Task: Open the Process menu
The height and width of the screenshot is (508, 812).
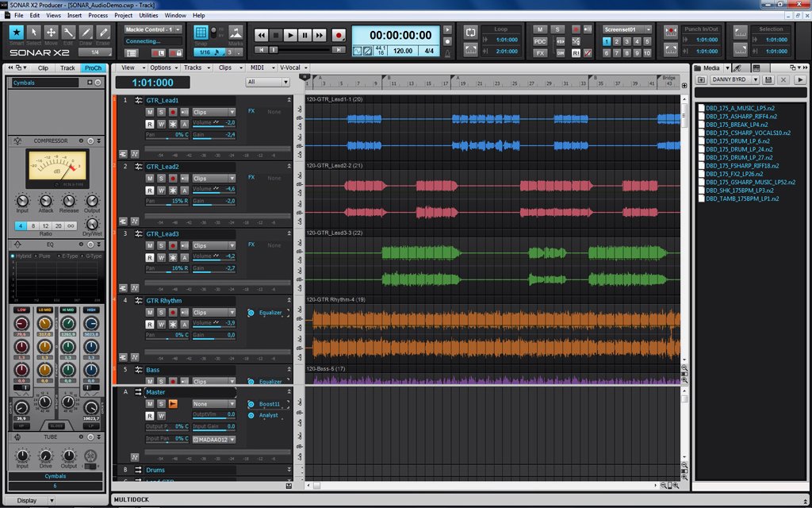Action: pos(98,16)
